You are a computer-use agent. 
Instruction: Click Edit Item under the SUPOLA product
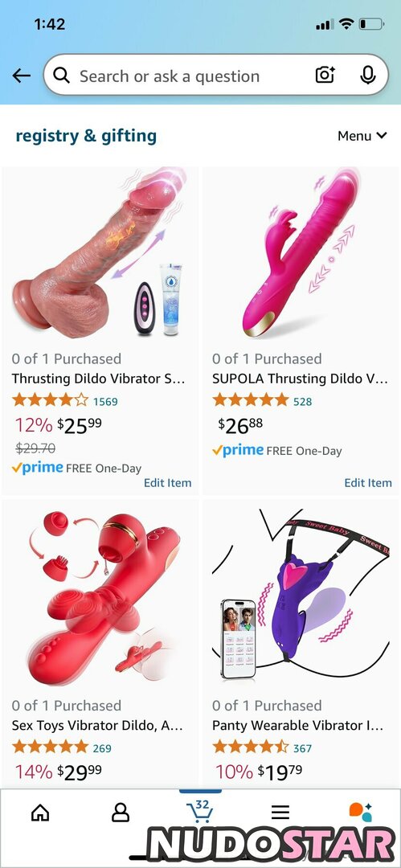(x=368, y=483)
